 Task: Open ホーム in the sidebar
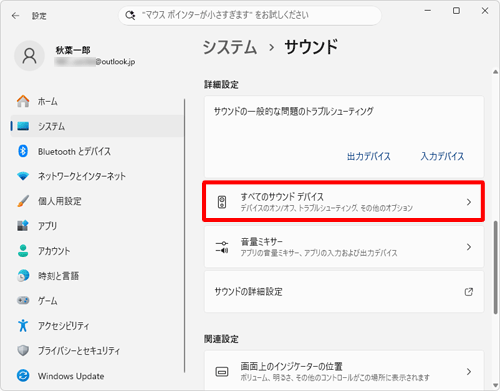coord(97,101)
